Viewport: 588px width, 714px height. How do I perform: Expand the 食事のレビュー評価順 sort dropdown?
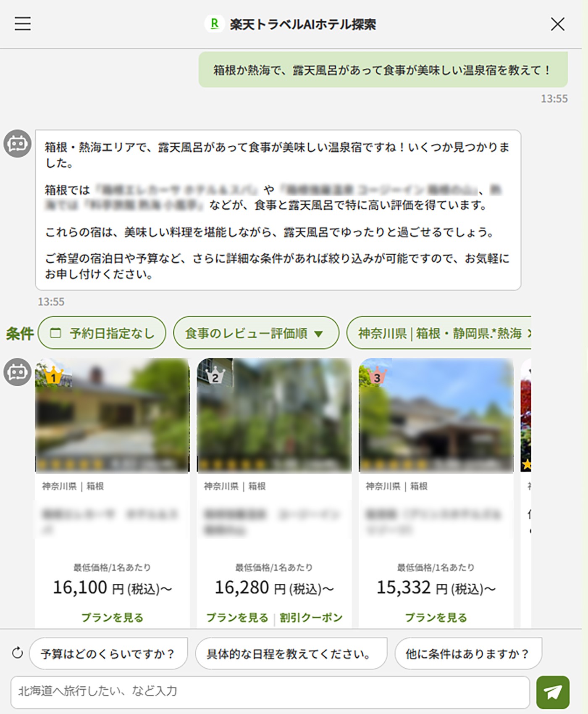tap(256, 333)
